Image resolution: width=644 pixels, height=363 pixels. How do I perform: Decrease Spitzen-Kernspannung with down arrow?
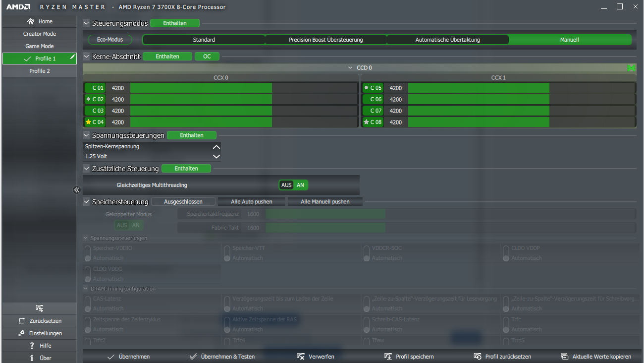click(x=216, y=156)
